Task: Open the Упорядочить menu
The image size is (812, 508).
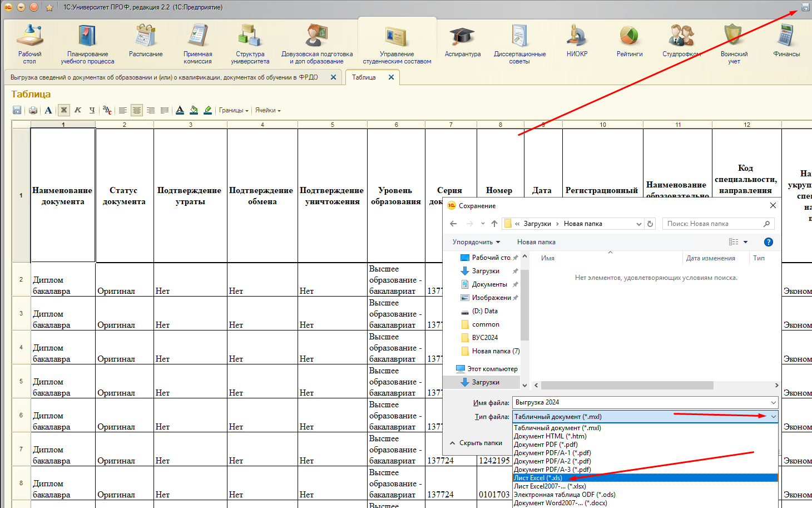Action: [x=476, y=242]
